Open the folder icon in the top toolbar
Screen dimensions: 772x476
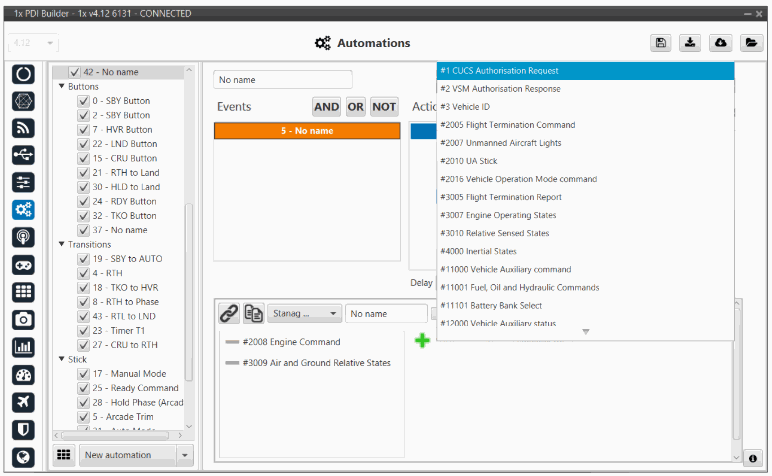748,43
